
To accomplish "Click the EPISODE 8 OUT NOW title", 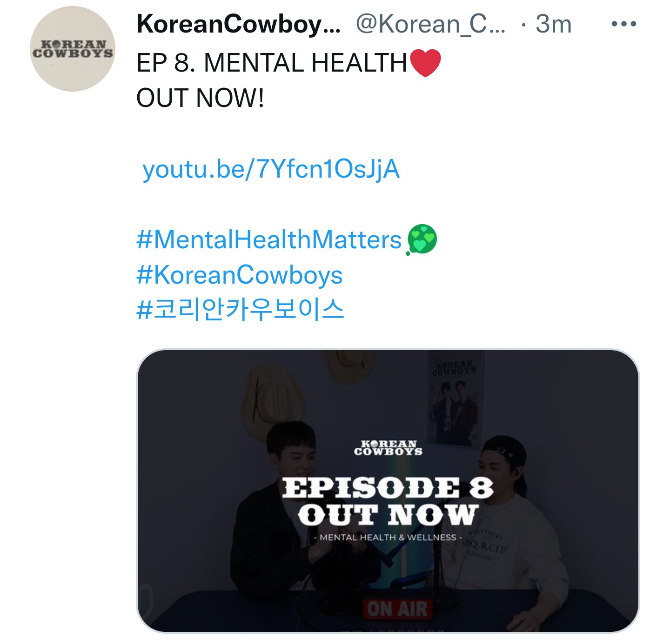I will click(x=388, y=501).
